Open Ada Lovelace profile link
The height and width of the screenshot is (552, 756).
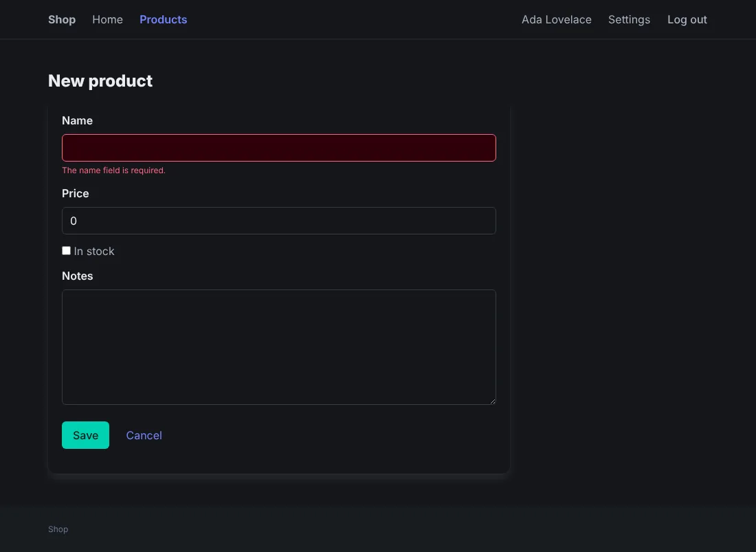pos(557,20)
